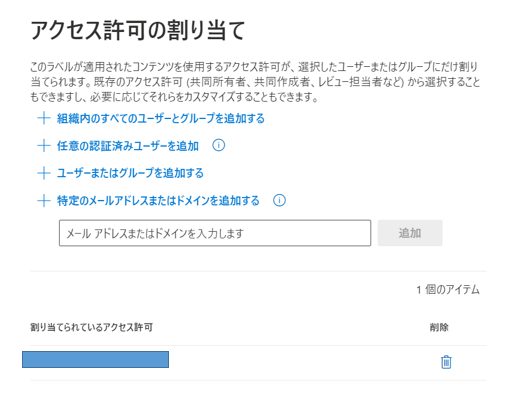Image resolution: width=516 pixels, height=397 pixels.
Task: Select the blue highlighted assigned permission entry
Action: pos(95,359)
